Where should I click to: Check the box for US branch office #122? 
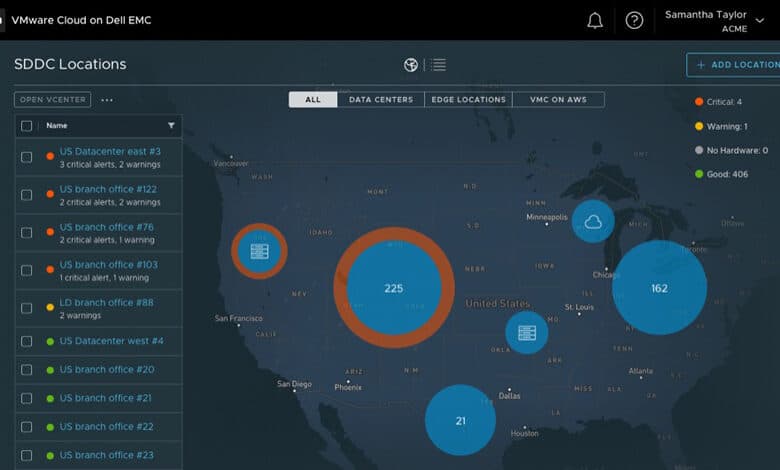(27, 195)
